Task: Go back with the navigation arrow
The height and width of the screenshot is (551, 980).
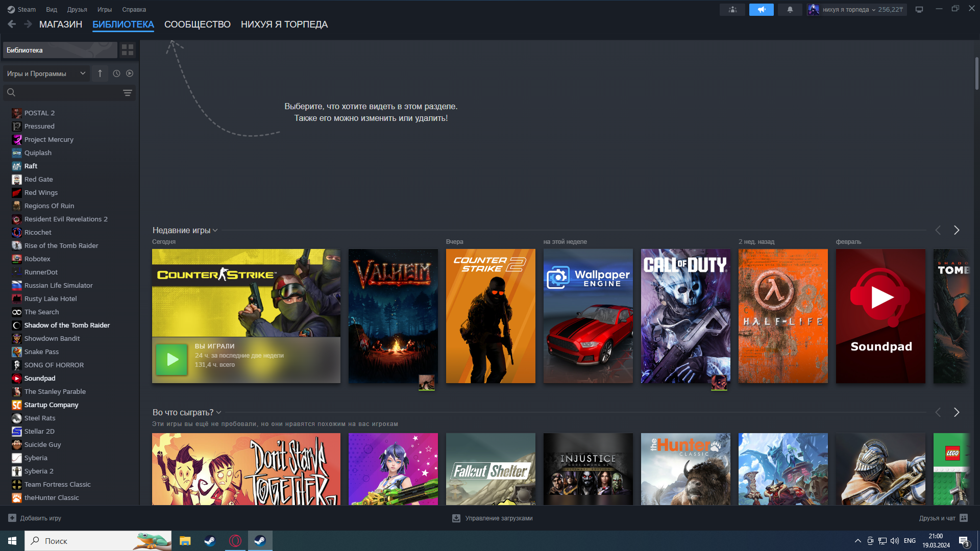Action: [x=12, y=24]
